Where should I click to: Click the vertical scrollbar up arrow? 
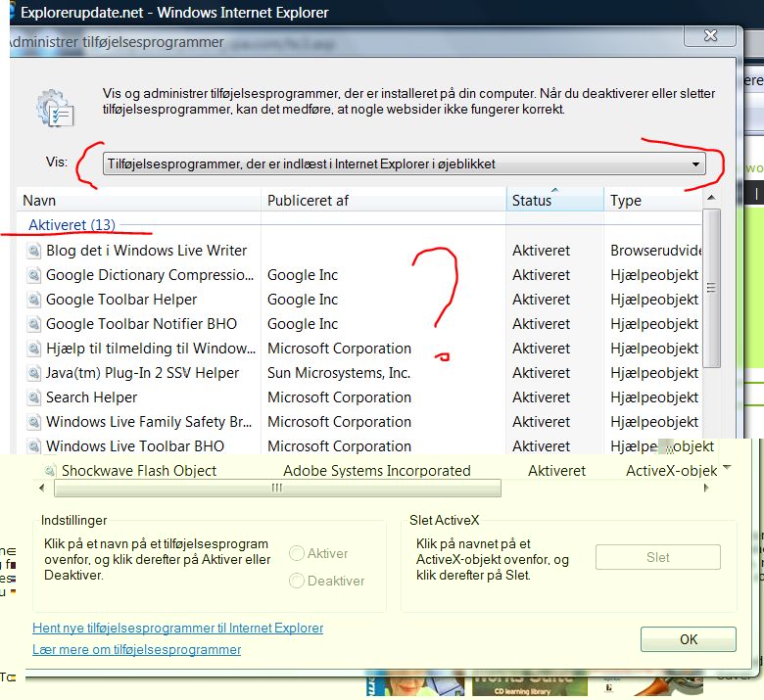tap(711, 198)
